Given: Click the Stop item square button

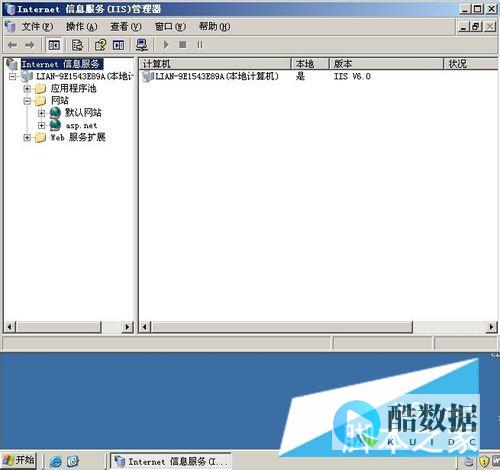Looking at the screenshot, I should coord(183,45).
